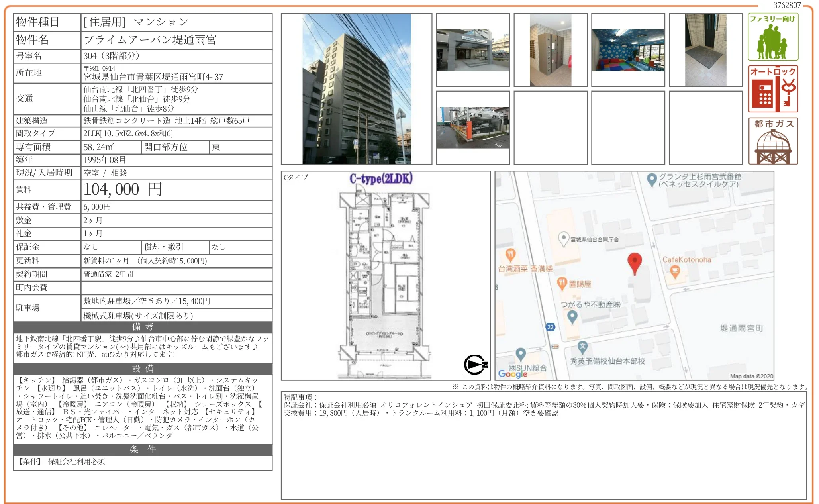Open the mechanical parking lot photo thumbnail
The height and width of the screenshot is (504, 819).
coord(473,127)
